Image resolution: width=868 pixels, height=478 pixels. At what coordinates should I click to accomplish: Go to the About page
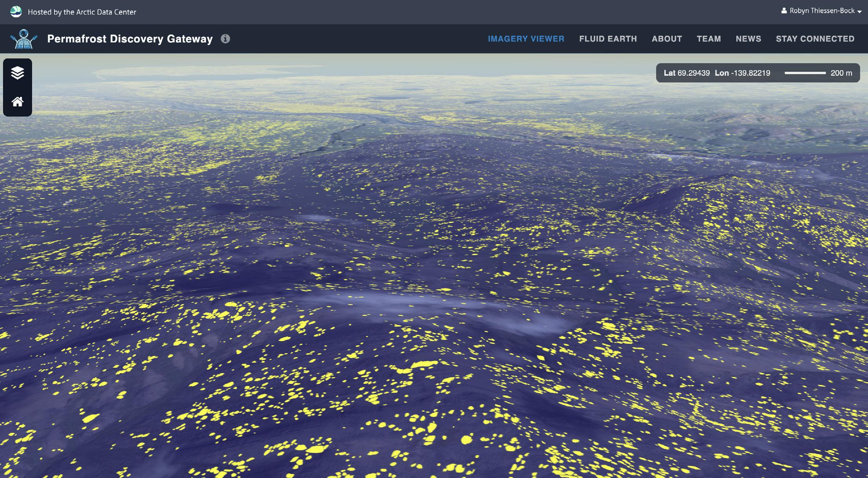(x=667, y=39)
